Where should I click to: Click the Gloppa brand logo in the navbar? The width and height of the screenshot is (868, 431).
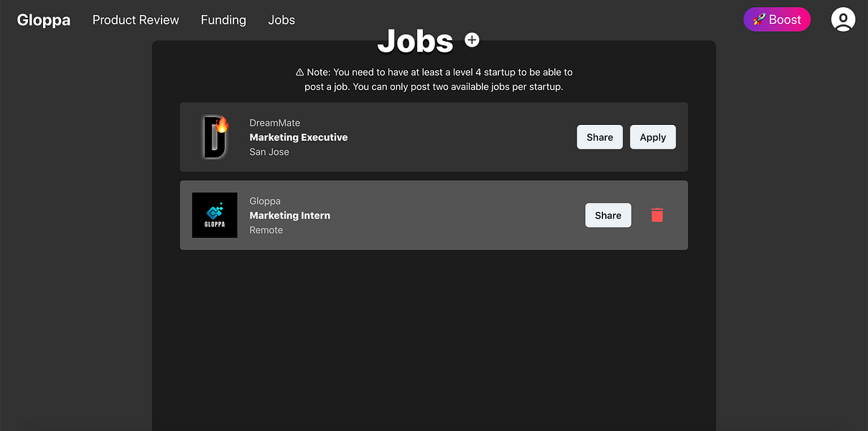pyautogui.click(x=43, y=19)
